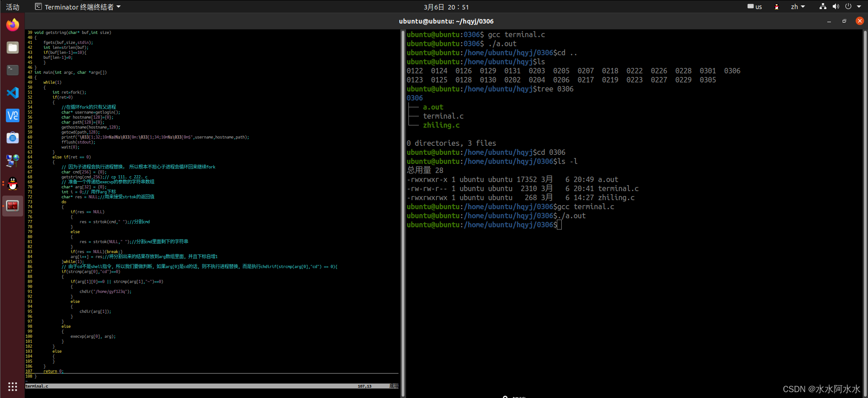Click zhiling.c in the tree output
Image resolution: width=868 pixels, height=398 pixels.
tap(441, 125)
